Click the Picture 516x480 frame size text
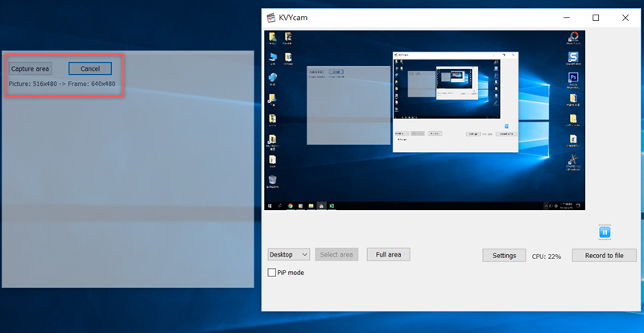 point(62,84)
